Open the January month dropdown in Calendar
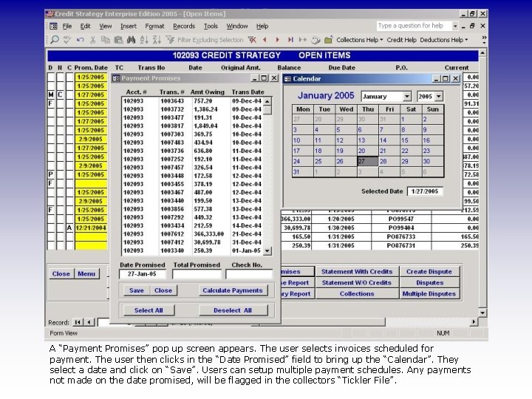Viewport: 532px width, 399px height. (407, 96)
